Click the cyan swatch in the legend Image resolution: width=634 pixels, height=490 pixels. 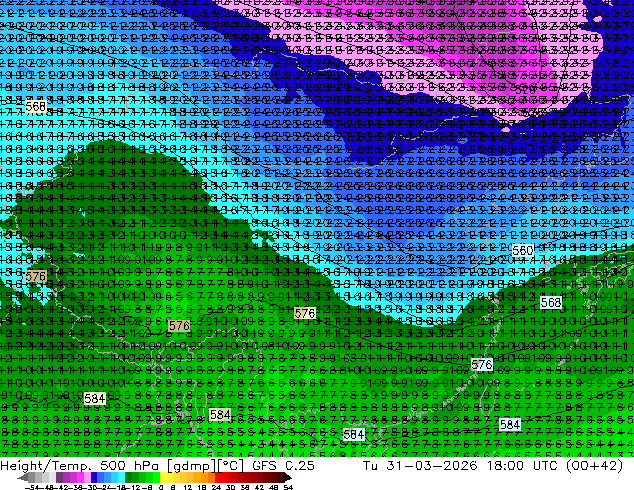click(x=122, y=477)
